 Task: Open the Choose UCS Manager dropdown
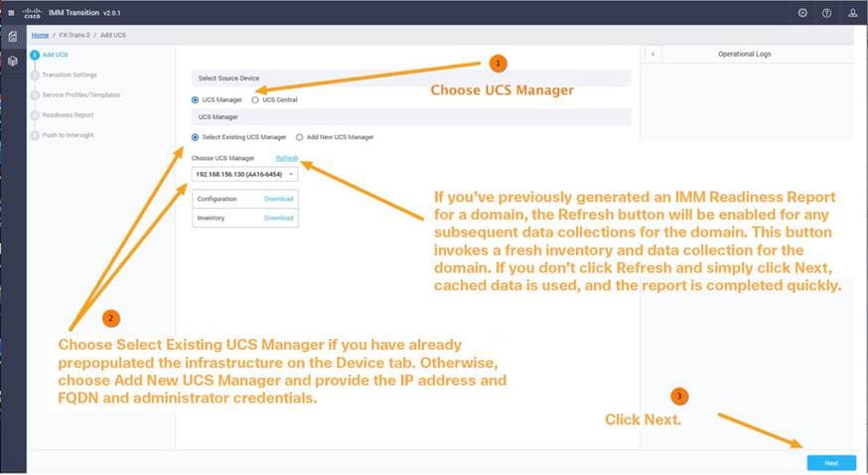click(x=244, y=174)
